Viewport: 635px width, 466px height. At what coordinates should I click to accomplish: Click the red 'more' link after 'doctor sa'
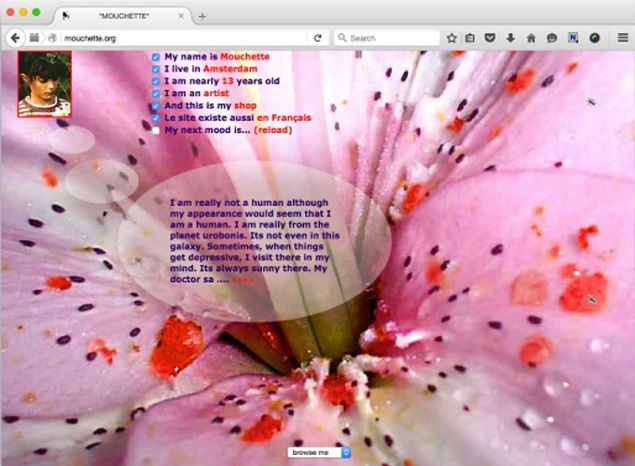click(x=243, y=279)
